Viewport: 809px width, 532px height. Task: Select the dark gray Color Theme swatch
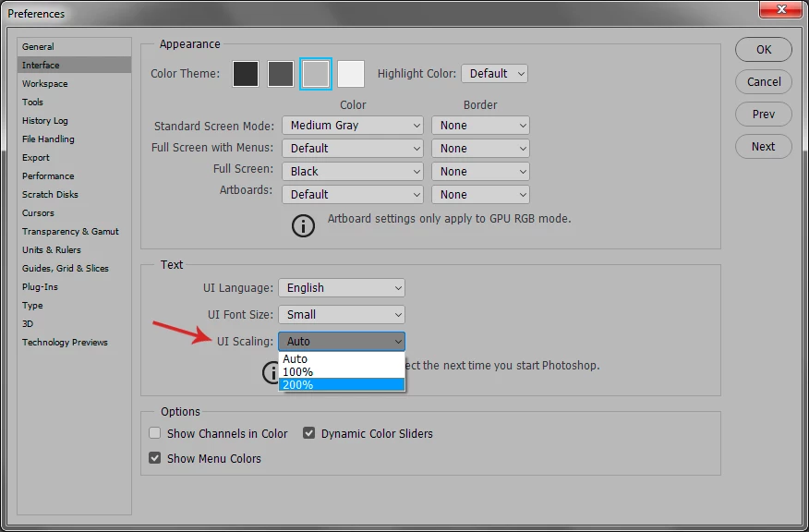(x=281, y=74)
